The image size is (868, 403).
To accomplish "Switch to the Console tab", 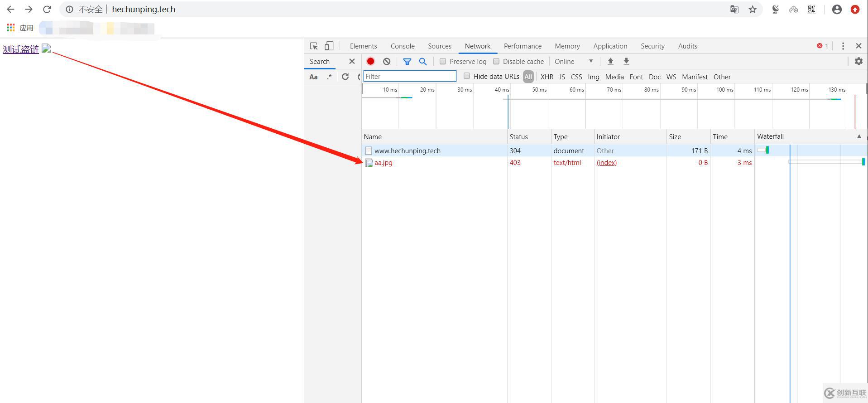I will pos(403,46).
